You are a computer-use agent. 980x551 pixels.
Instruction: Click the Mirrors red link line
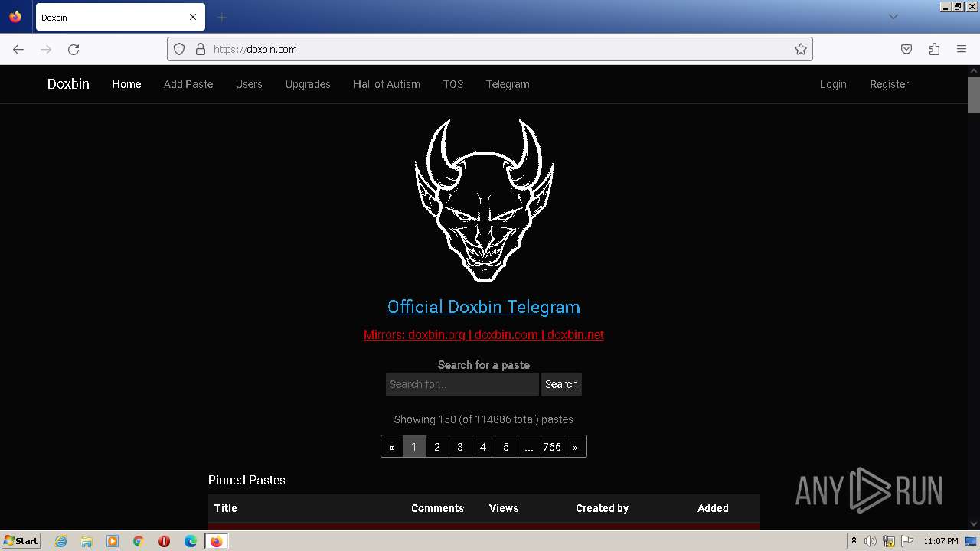click(x=484, y=334)
